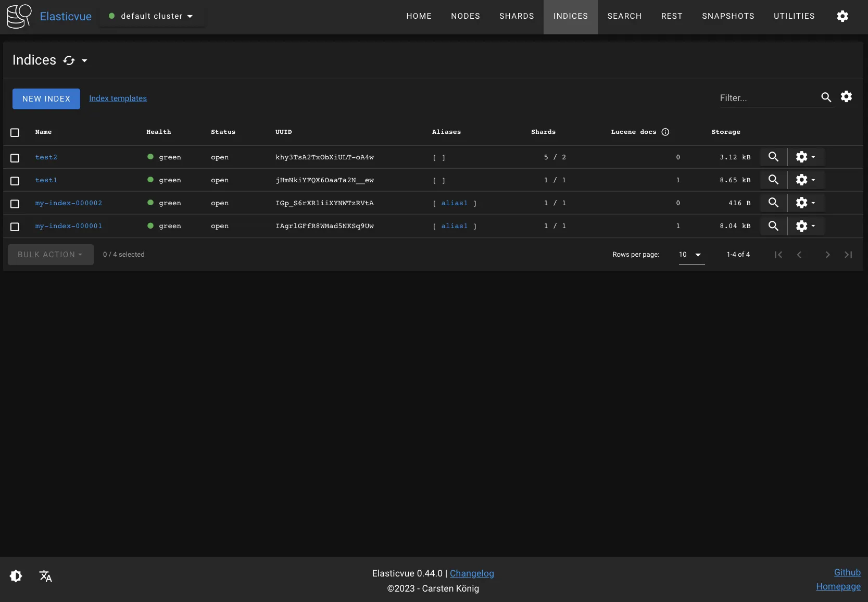This screenshot has height=602, width=868.
Task: Open the Github link
Action: (x=847, y=572)
